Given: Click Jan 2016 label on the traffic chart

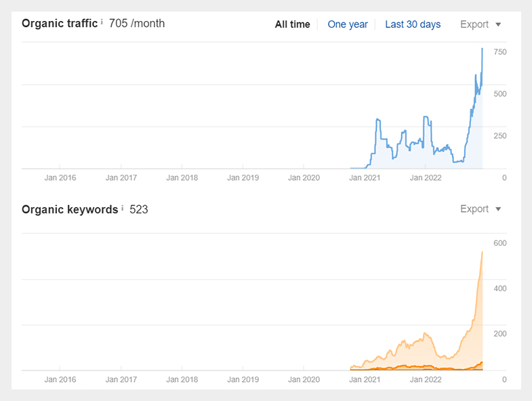Looking at the screenshot, I should (60, 178).
